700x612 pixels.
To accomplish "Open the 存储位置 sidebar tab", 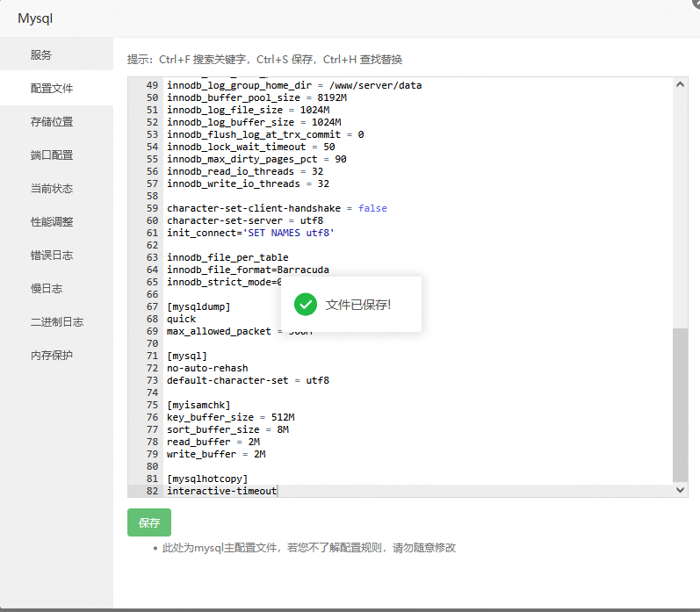I will pos(51,122).
